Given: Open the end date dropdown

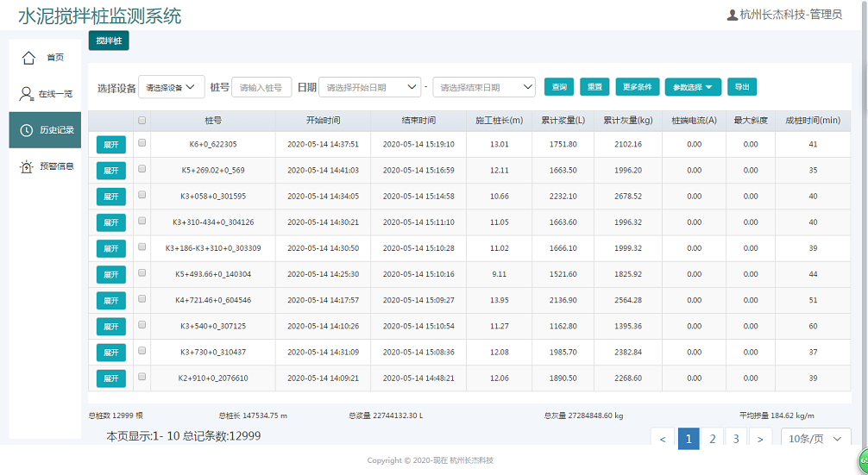Looking at the screenshot, I should coord(483,87).
